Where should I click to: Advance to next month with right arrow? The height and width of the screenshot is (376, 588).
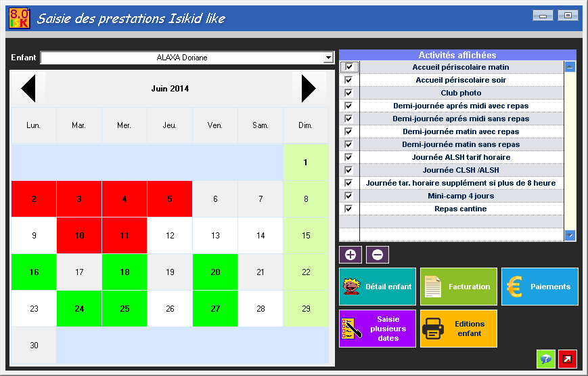309,88
